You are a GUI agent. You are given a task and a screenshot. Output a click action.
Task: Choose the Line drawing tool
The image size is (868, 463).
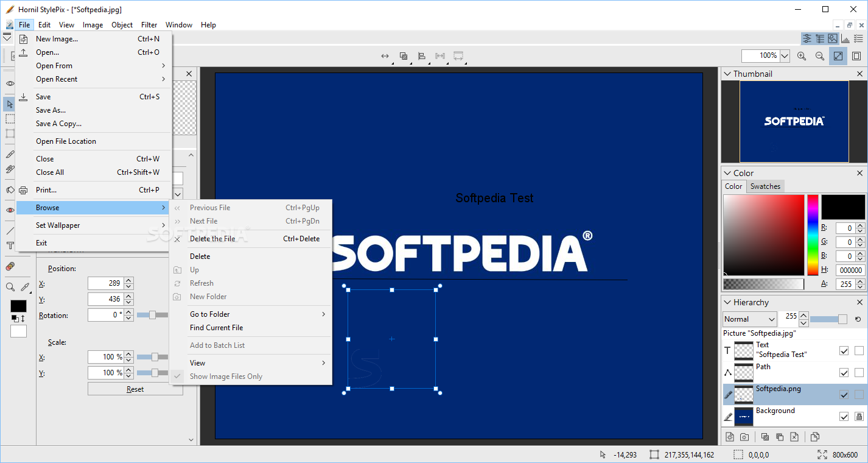(10, 231)
